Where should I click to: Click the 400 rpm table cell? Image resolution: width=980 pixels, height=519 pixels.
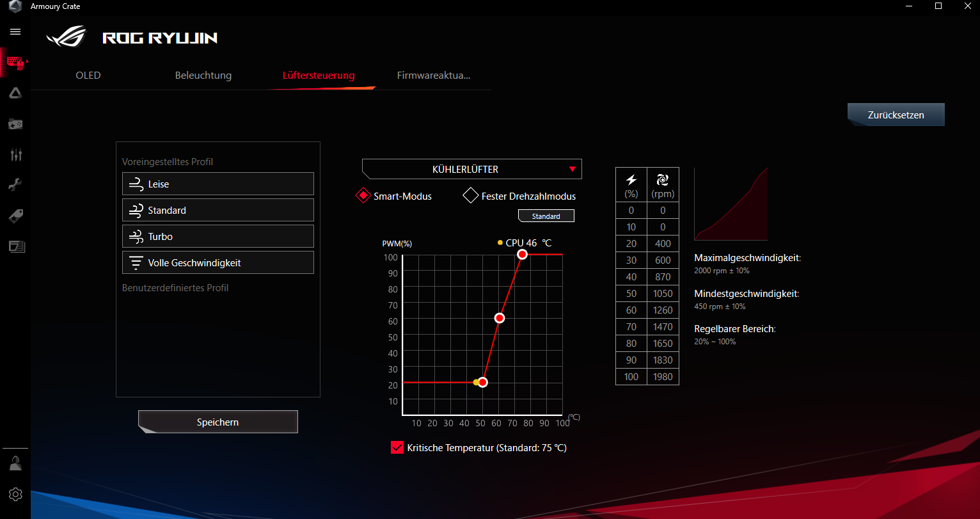click(663, 243)
